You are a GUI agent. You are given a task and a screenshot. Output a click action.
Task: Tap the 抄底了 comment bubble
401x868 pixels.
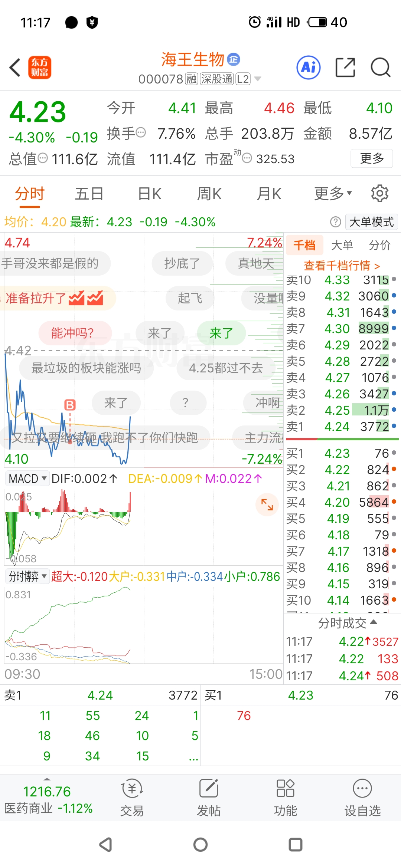182,263
